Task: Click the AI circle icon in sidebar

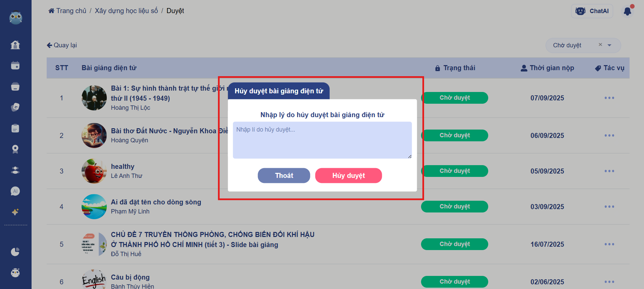Action: (x=15, y=191)
